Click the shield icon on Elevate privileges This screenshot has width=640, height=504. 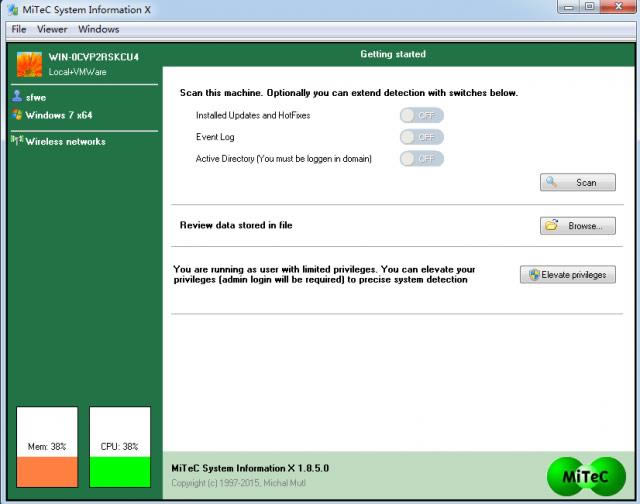point(534,275)
